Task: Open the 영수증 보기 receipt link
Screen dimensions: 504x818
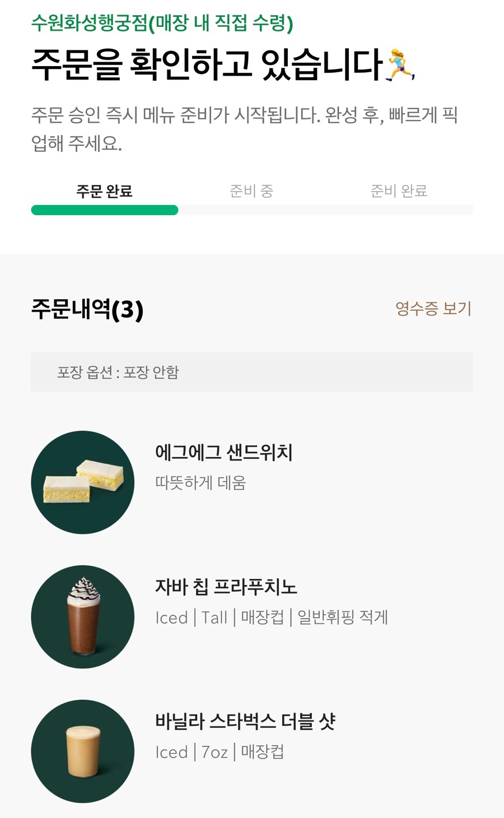Action: point(433,309)
